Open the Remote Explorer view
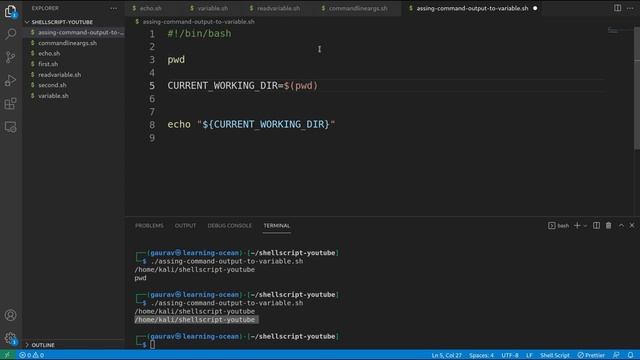This screenshot has width=640, height=360. [11, 127]
